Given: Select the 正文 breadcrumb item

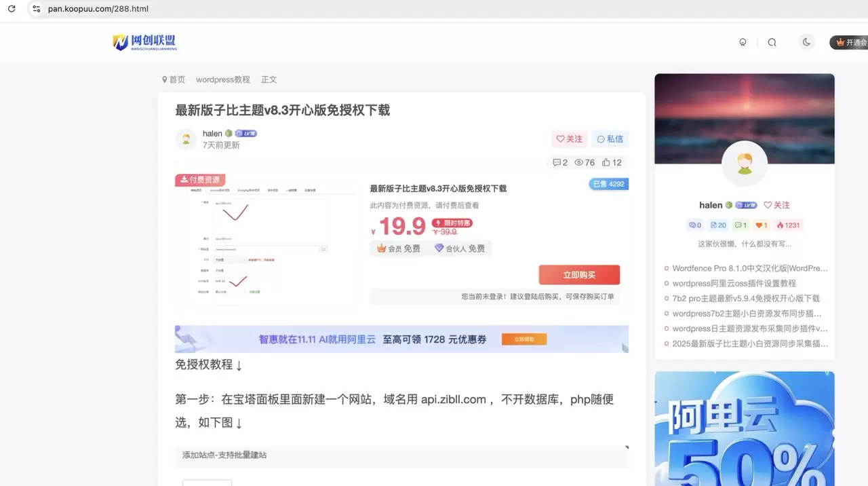Looking at the screenshot, I should point(269,79).
